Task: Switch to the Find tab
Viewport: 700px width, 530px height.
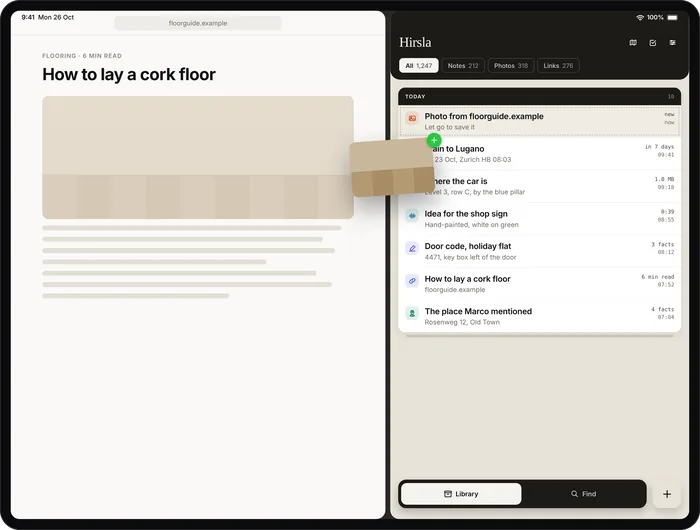Action: [583, 494]
